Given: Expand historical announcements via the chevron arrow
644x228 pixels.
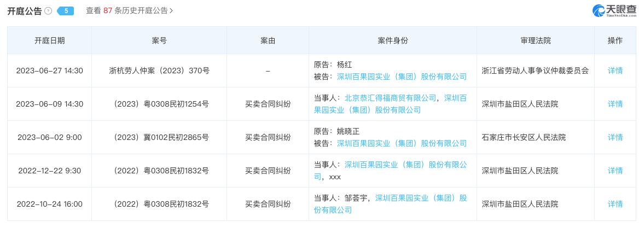Looking at the screenshot, I should [172, 11].
